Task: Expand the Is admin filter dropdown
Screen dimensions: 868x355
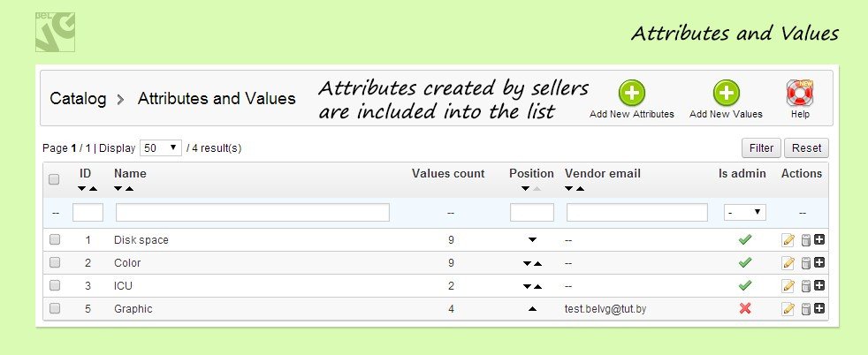Action: [x=744, y=212]
